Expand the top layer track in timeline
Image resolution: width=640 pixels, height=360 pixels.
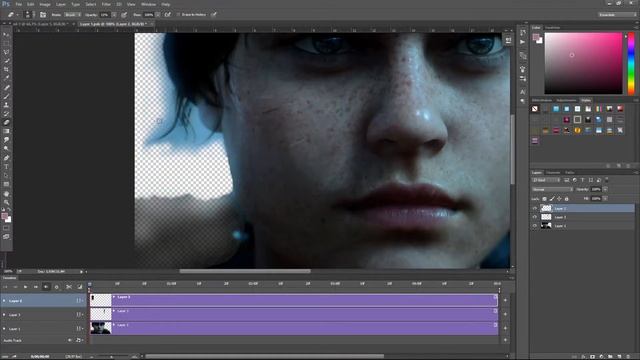(4, 301)
